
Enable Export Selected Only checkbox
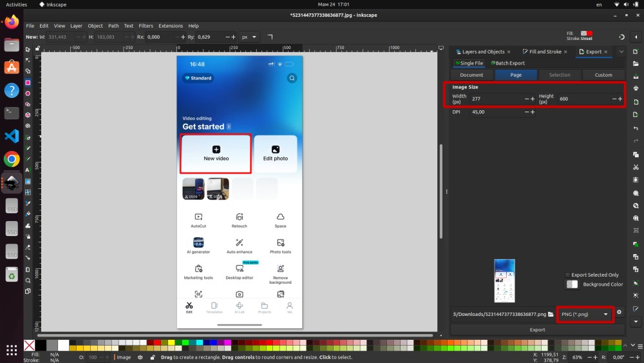click(x=567, y=275)
